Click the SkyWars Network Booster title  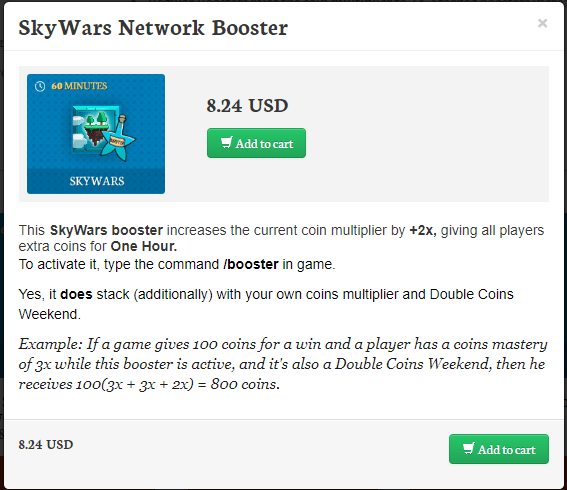coord(153,28)
